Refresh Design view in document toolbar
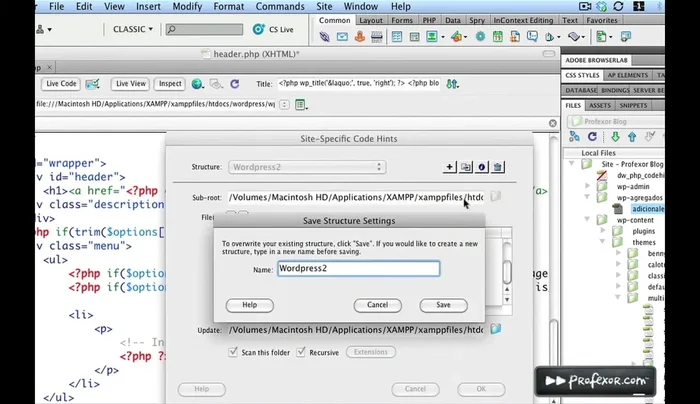The width and height of the screenshot is (700, 404). (x=235, y=83)
